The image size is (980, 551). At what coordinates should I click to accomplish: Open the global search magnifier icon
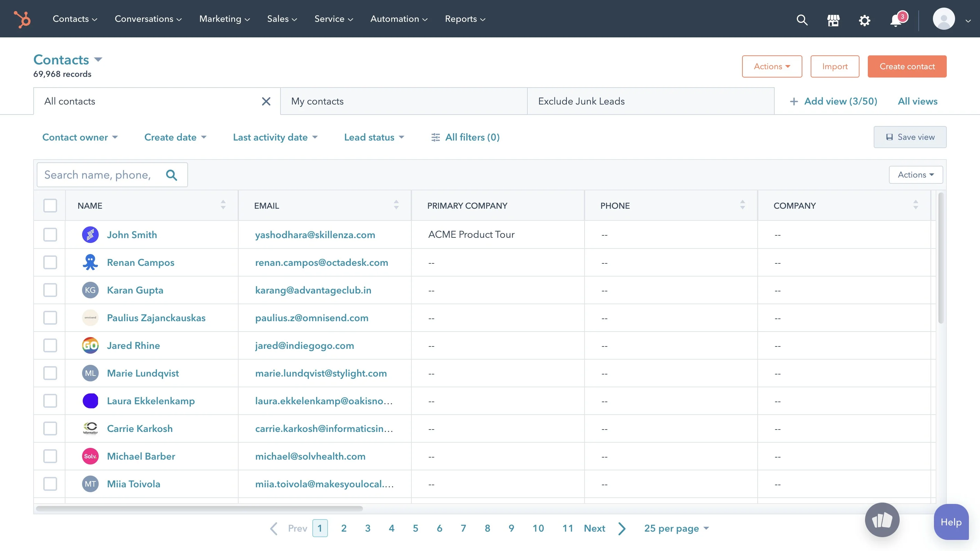802,19
